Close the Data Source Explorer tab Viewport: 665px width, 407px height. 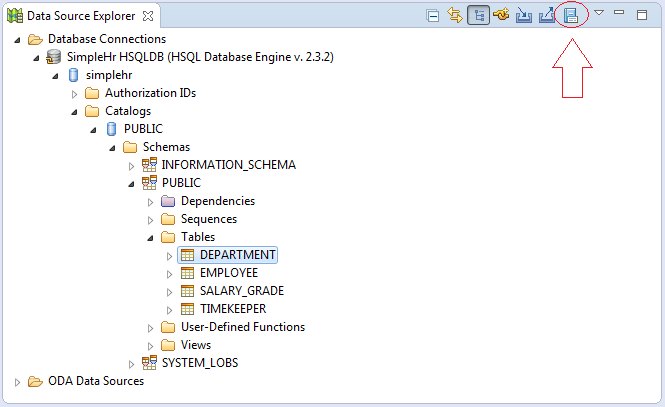point(148,16)
